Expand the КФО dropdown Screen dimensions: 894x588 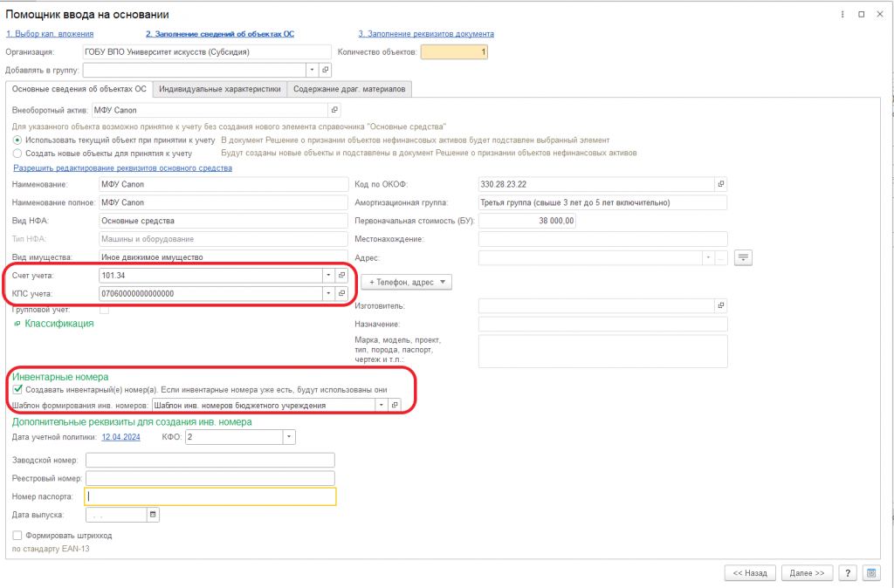click(289, 437)
